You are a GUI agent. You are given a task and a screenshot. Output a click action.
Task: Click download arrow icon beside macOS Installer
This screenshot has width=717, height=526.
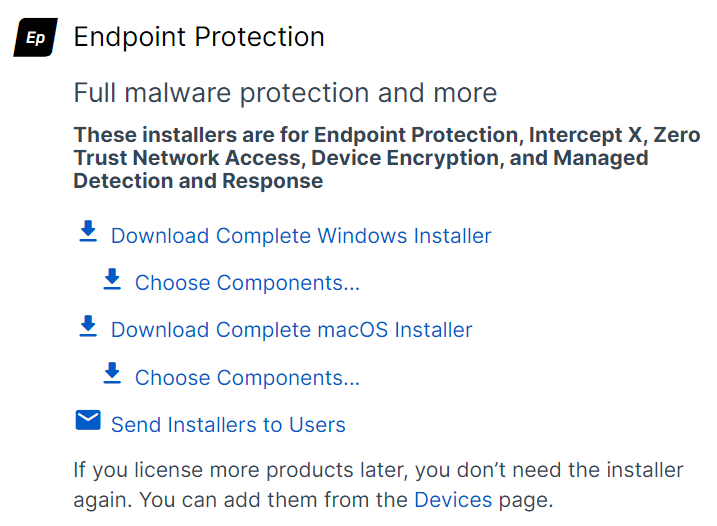point(88,327)
